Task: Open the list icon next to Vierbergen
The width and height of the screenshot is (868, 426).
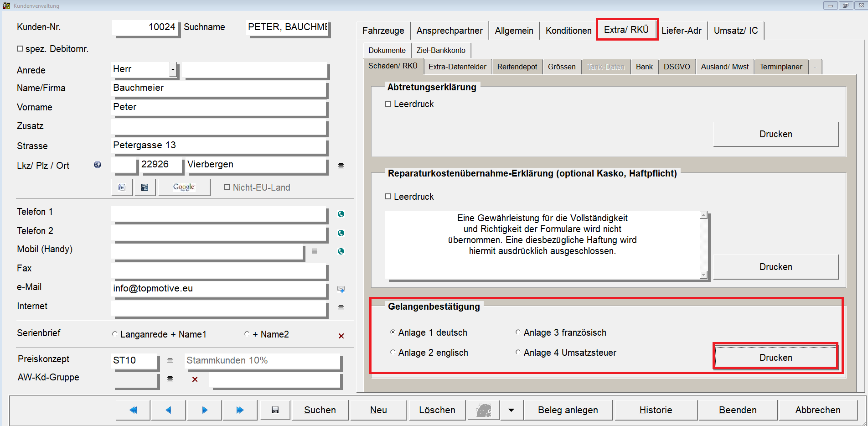Action: (x=341, y=166)
